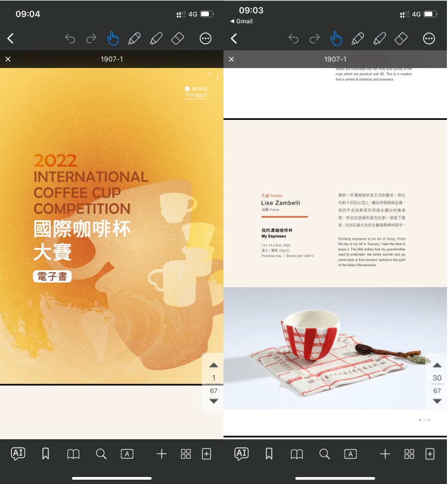
Task: Tap the plus add icon in right phone
Action: 385,454
